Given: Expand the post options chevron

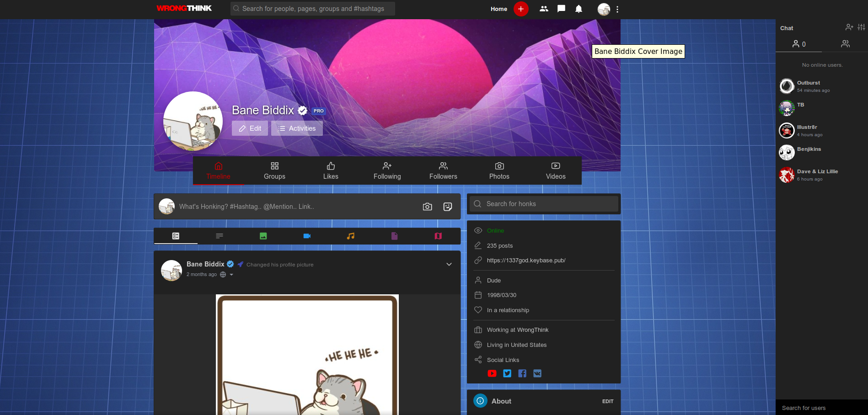Looking at the screenshot, I should tap(449, 264).
